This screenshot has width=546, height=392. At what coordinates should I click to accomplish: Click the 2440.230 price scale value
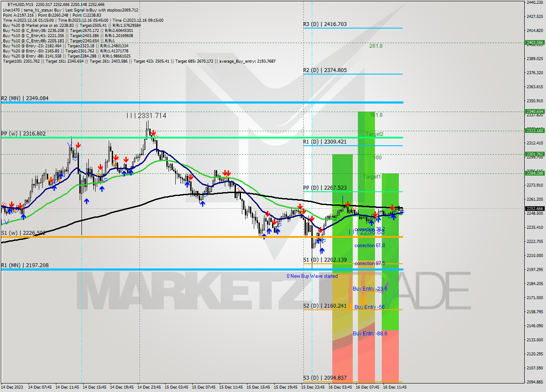535,2
